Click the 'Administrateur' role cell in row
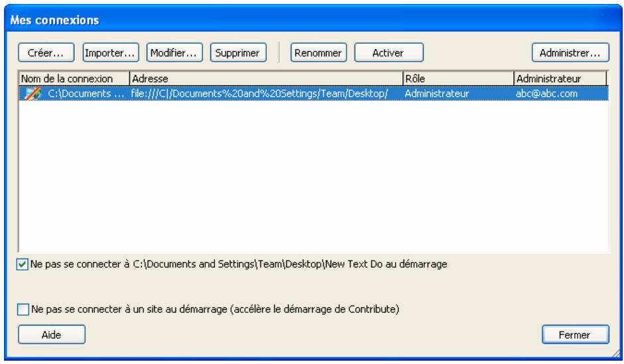624x364 pixels. tap(437, 93)
